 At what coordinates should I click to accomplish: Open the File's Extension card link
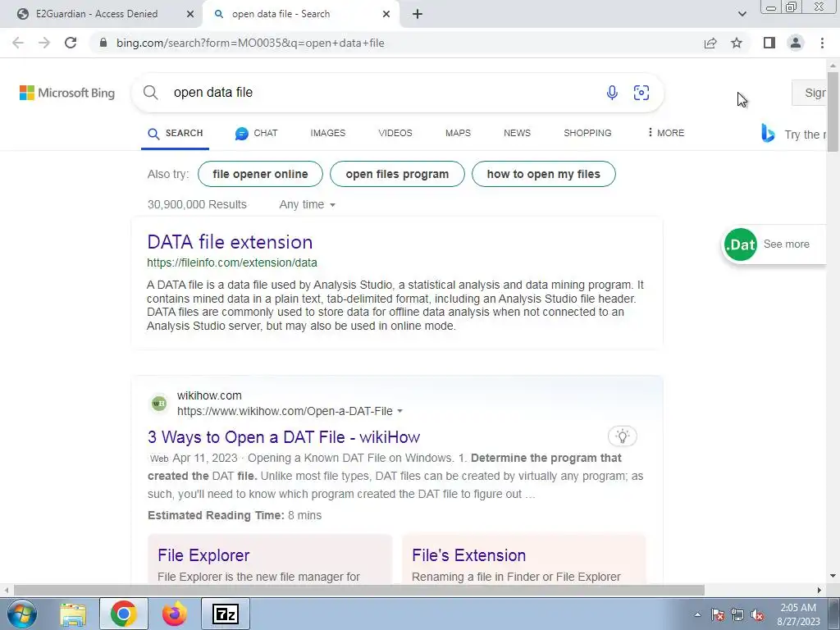coord(468,555)
